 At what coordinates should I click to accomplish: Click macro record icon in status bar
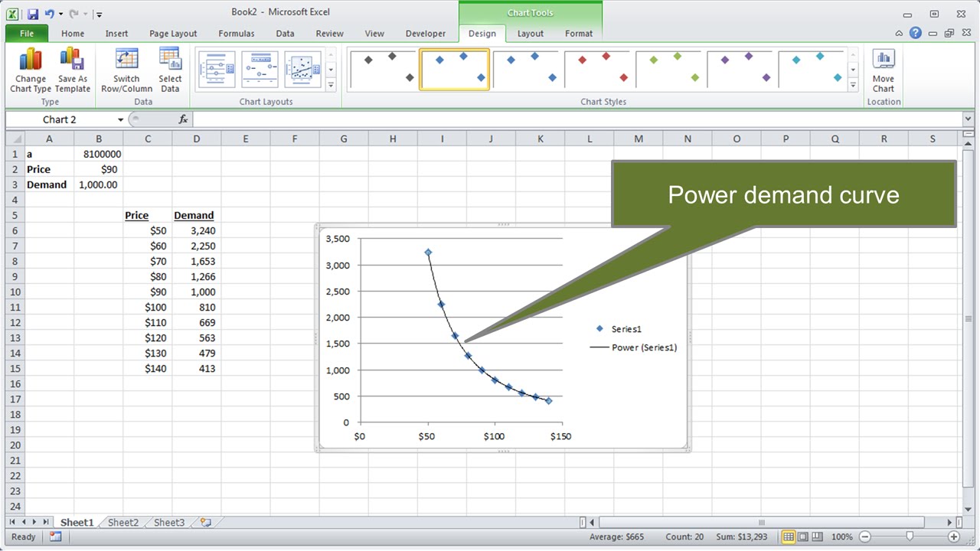coord(55,537)
